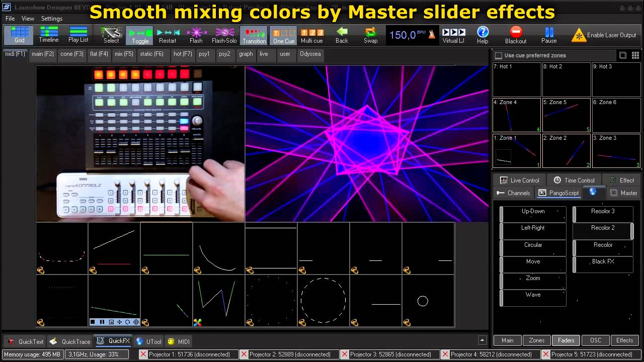Screen dimensions: 644x362
Task: Open the Master tab
Action: point(623,193)
